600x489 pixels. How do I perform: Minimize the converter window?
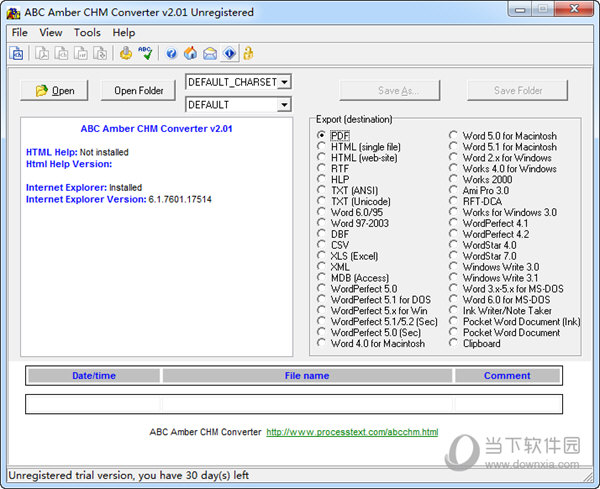click(520, 9)
